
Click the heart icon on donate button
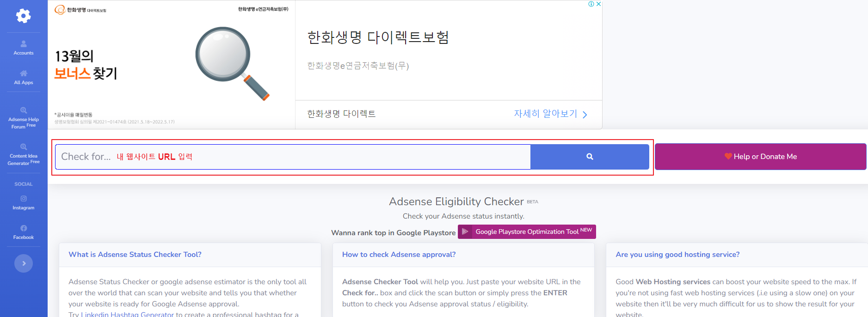[728, 156]
